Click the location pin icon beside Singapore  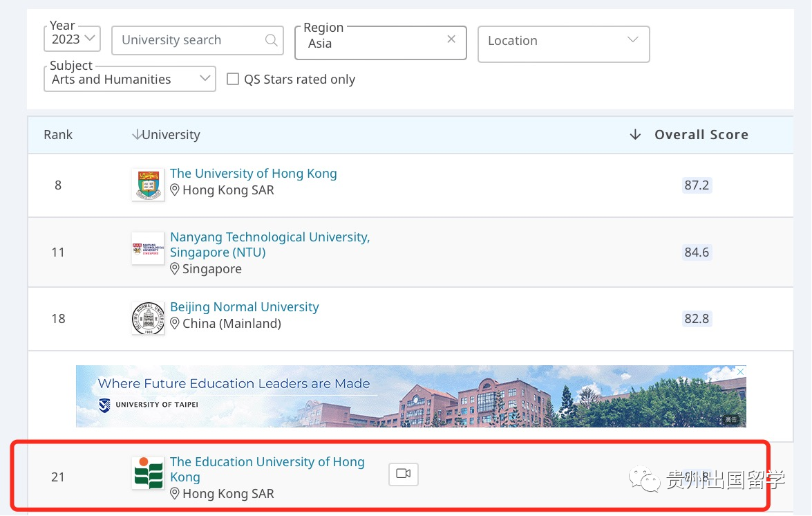click(x=175, y=269)
